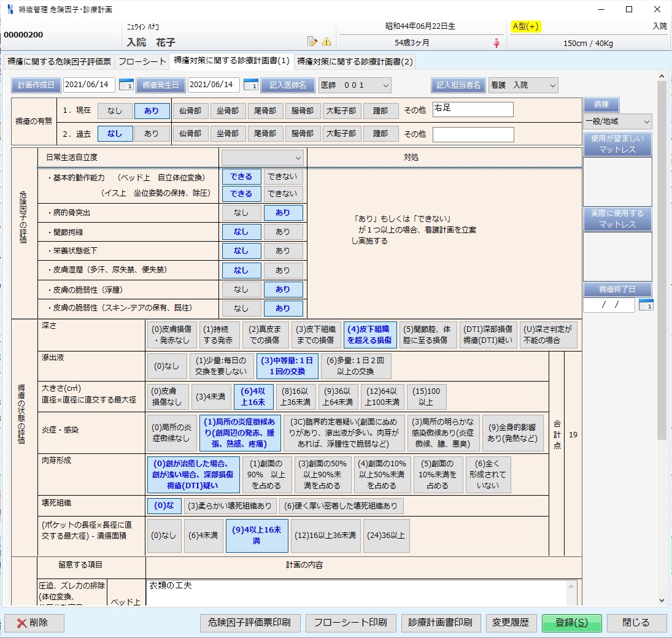Open calendar picker for 計画作成日
The height and width of the screenshot is (638, 672).
pos(126,85)
